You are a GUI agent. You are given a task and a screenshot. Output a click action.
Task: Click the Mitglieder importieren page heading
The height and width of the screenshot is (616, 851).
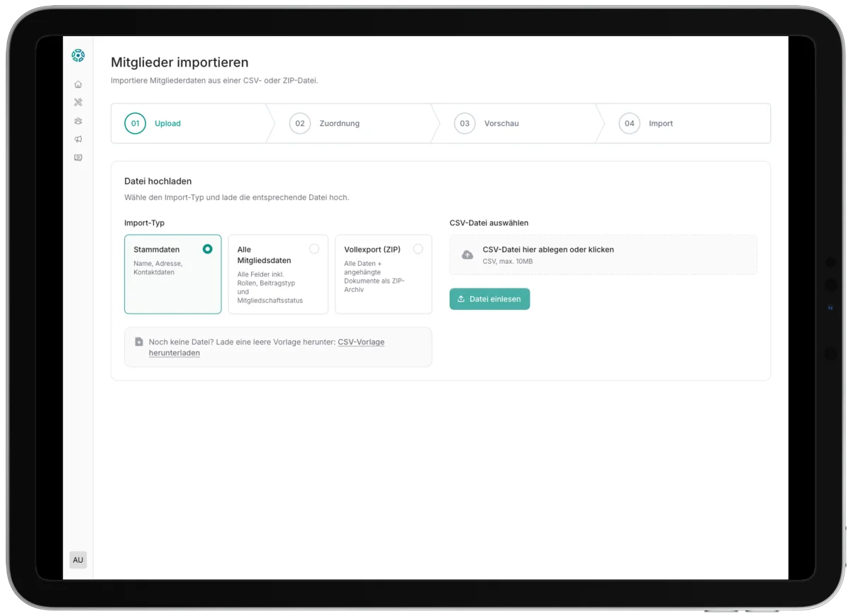(x=179, y=62)
